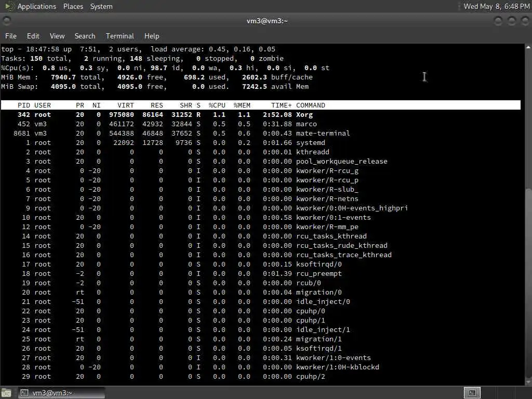
Task: Click the rcu_tasks_rude_kthread process name
Action: [x=342, y=246]
